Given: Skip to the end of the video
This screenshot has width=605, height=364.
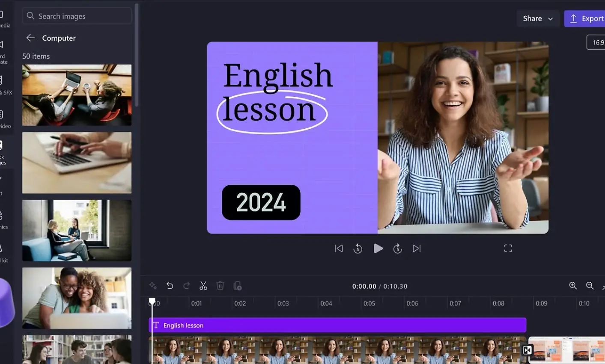Looking at the screenshot, I should pos(417,249).
